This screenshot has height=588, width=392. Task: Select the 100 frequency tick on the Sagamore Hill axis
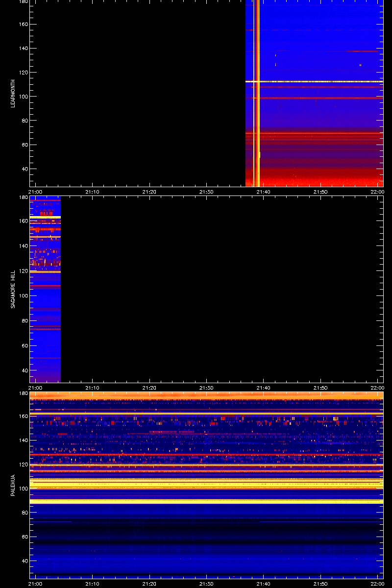[x=24, y=296]
